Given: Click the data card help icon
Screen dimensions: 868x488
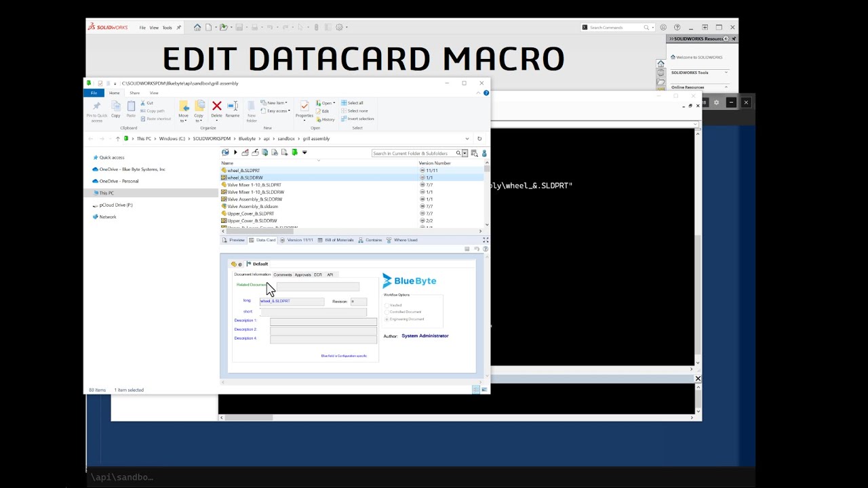Looking at the screenshot, I should pos(485,249).
